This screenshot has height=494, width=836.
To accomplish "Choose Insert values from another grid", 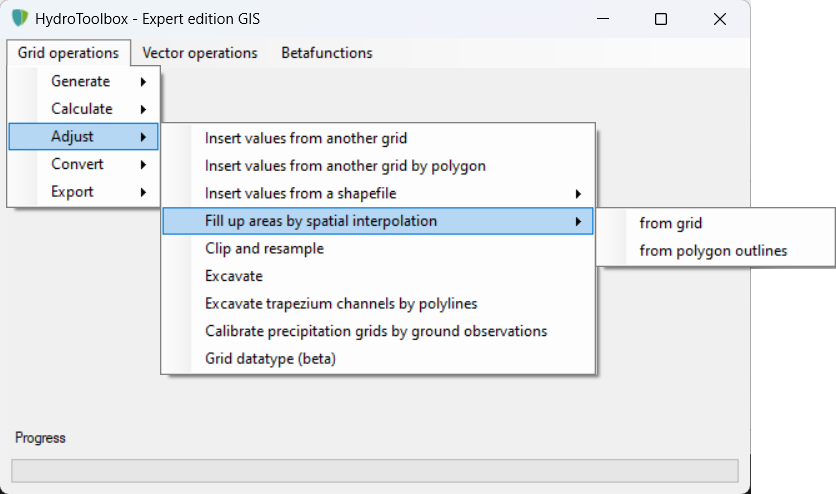I will coord(306,139).
